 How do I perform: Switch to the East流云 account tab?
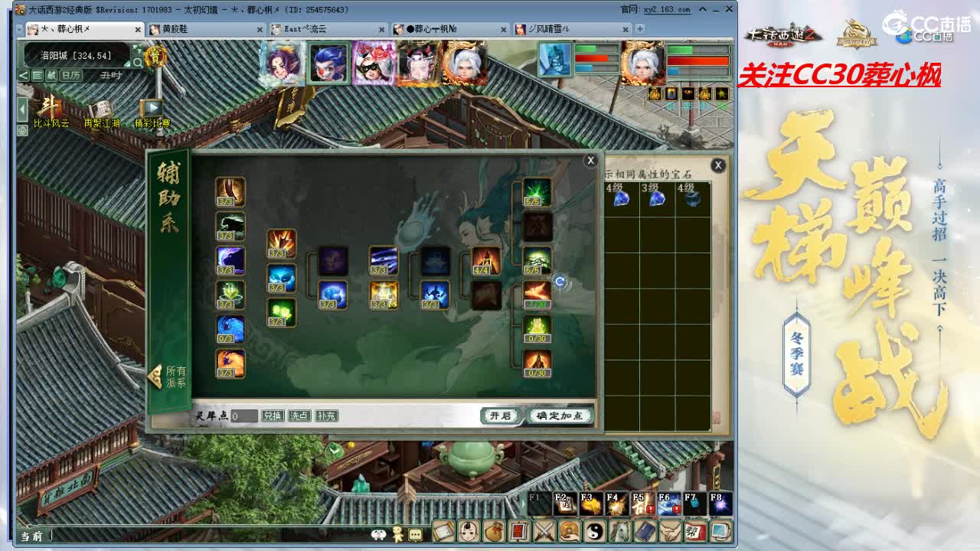click(x=328, y=29)
